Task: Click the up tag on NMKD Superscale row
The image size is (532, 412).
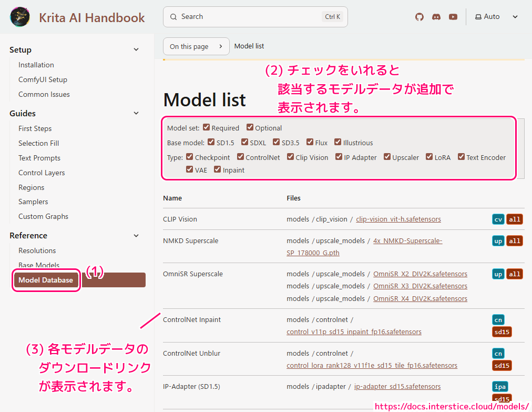Action: (x=498, y=241)
